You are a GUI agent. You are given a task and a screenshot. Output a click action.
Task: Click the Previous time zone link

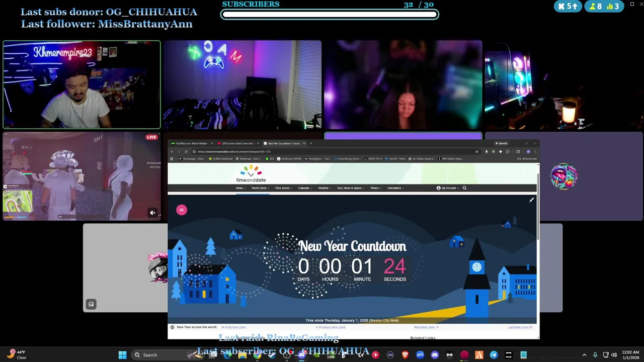pyautogui.click(x=331, y=327)
